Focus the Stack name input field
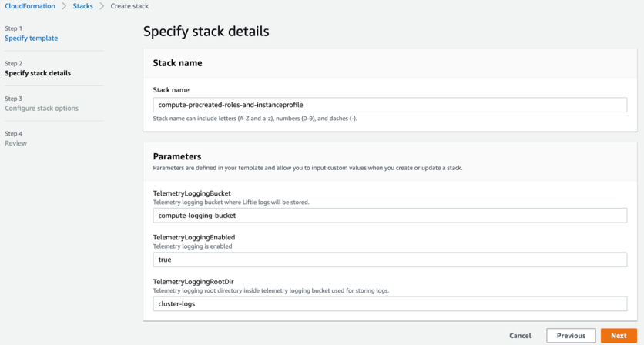644x345 pixels. coord(389,105)
